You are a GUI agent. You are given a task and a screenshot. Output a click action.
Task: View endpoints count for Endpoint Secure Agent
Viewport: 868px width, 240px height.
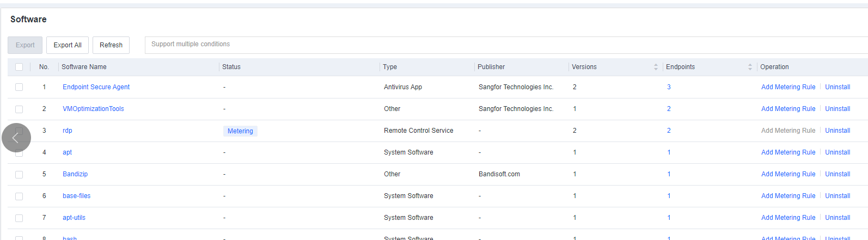click(669, 87)
